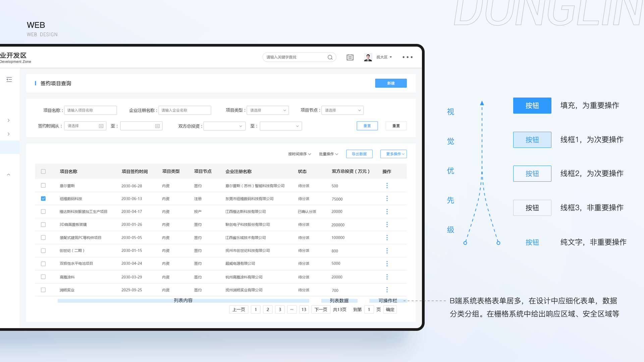Click the pagination ellipsis button
Image resolution: width=644 pixels, height=362 pixels.
click(x=292, y=310)
